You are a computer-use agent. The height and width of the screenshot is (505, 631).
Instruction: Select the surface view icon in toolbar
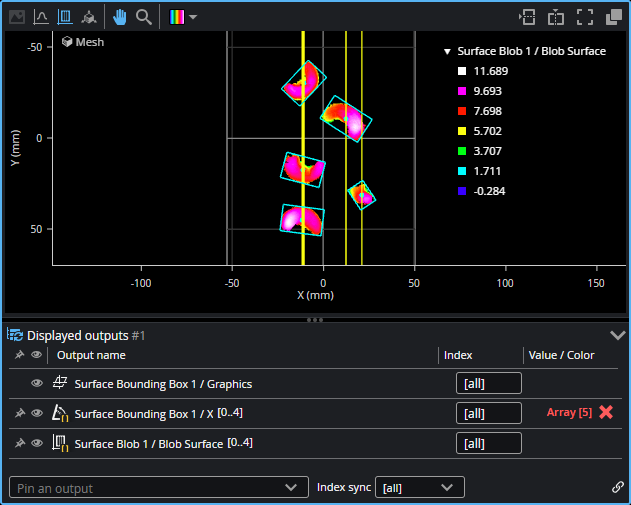pyautogui.click(x=65, y=17)
